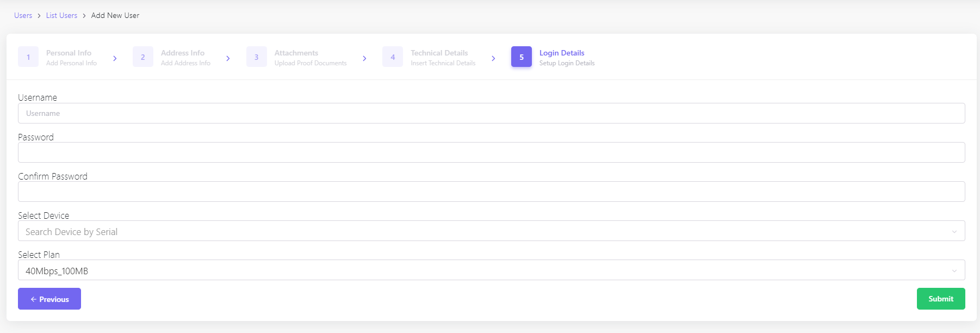Expand Select Device chevron arrow

pos(954,232)
